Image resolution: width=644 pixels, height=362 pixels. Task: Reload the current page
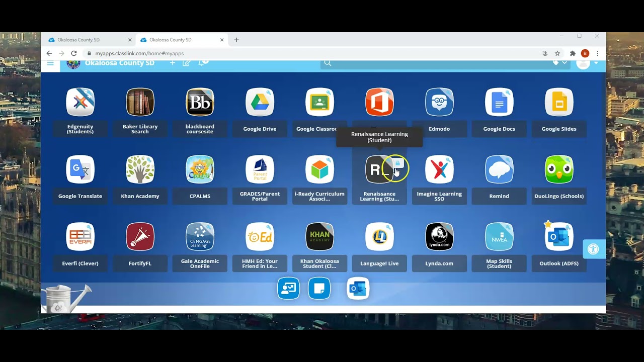[x=74, y=53]
